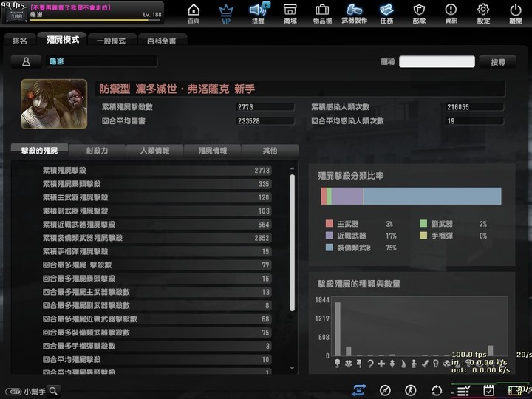
Task: Click the 暱稱 nickname search input field
Action: pyautogui.click(x=437, y=62)
